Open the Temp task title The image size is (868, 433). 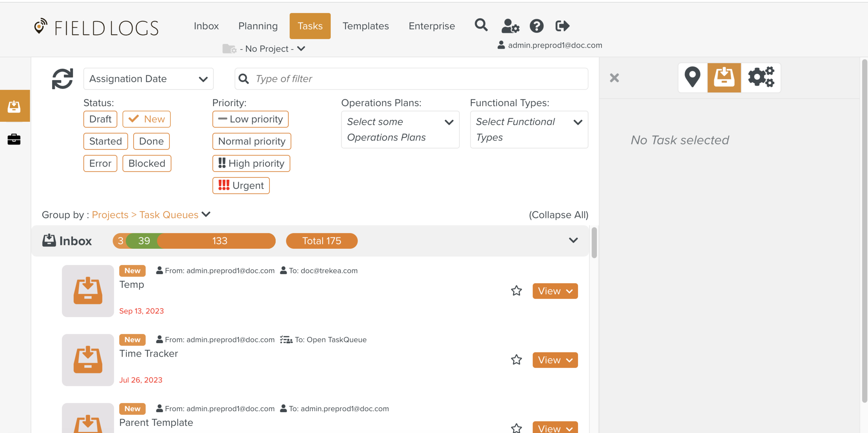[x=132, y=285]
